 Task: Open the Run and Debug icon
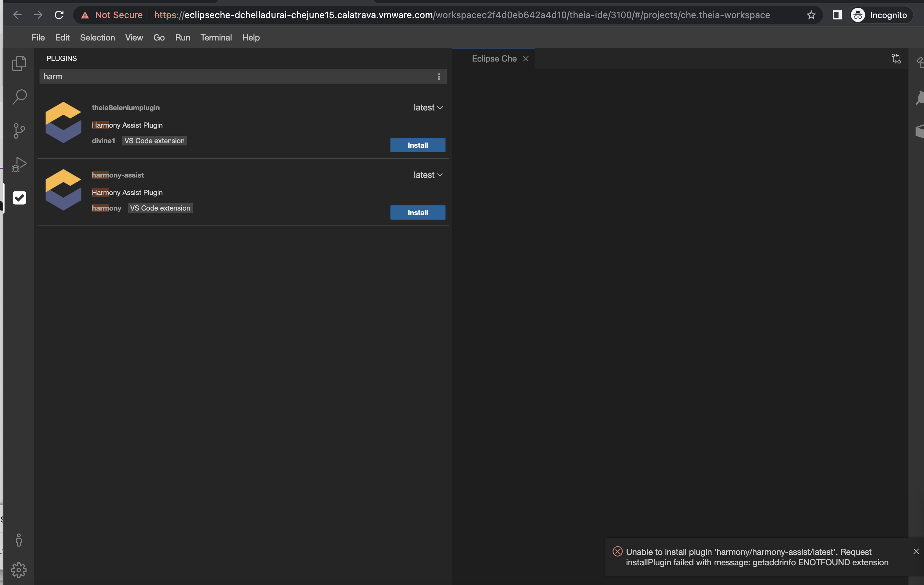[x=19, y=164]
